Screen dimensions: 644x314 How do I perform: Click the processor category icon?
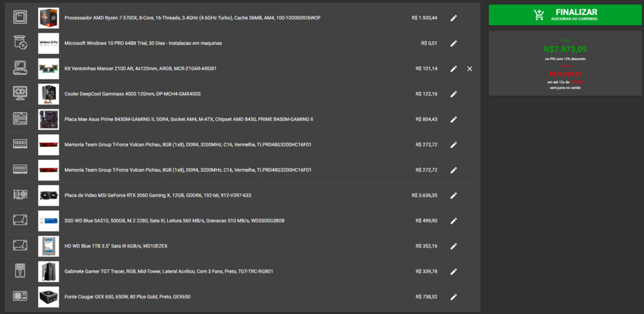[20, 18]
